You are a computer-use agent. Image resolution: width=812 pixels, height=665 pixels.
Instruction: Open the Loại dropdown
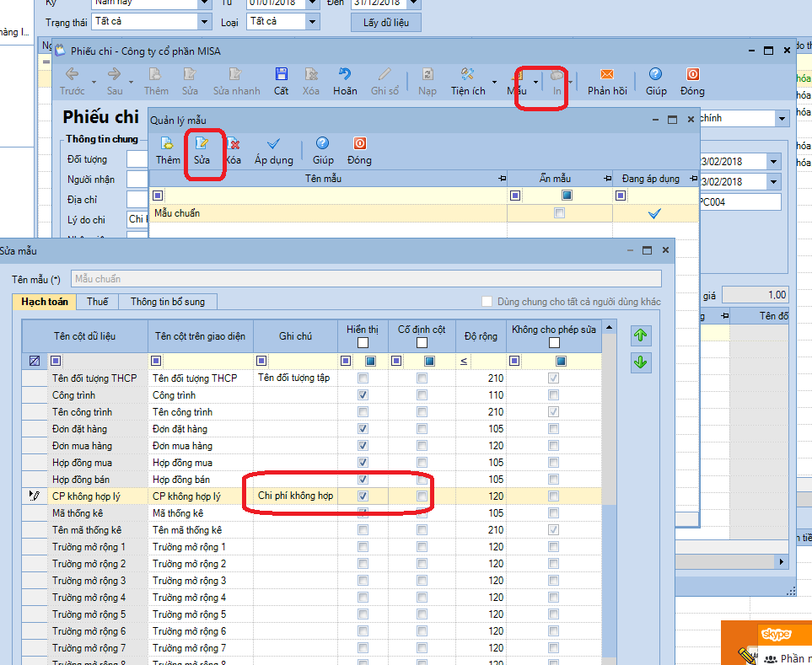(312, 22)
